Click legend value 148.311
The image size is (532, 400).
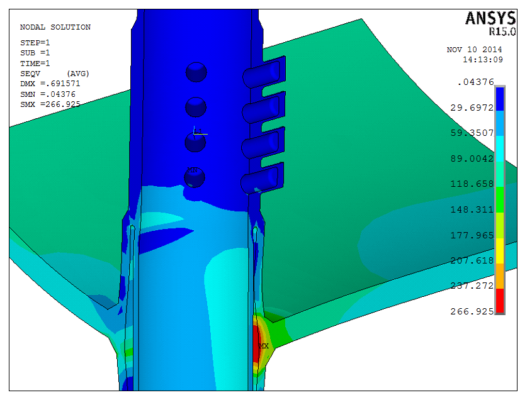click(x=472, y=209)
